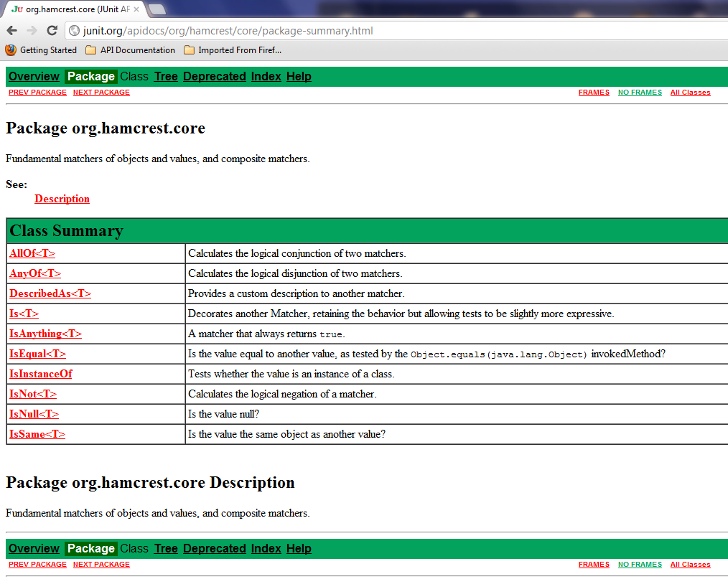
Task: Click bottom NO FRAMES link
Action: pyautogui.click(x=640, y=564)
